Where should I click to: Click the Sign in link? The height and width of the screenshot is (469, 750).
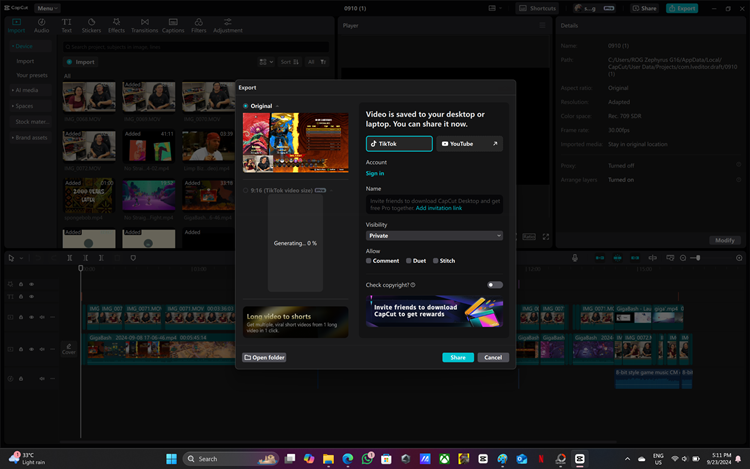375,174
